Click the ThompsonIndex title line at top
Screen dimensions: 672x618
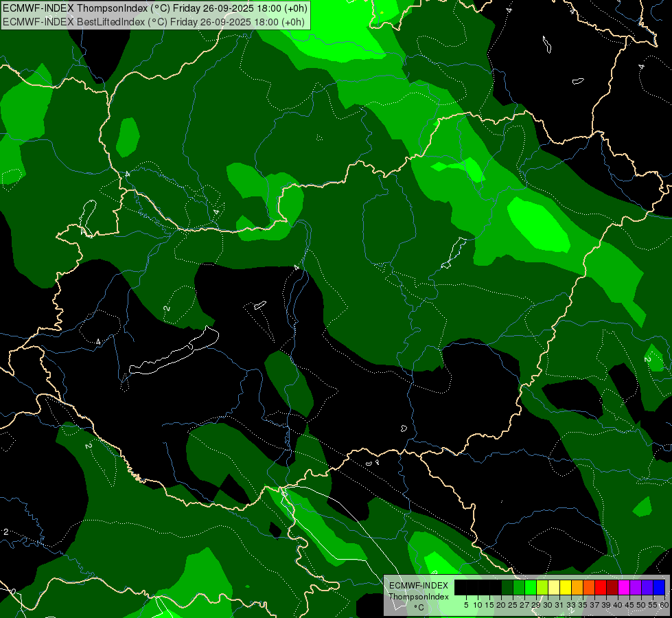click(x=155, y=8)
